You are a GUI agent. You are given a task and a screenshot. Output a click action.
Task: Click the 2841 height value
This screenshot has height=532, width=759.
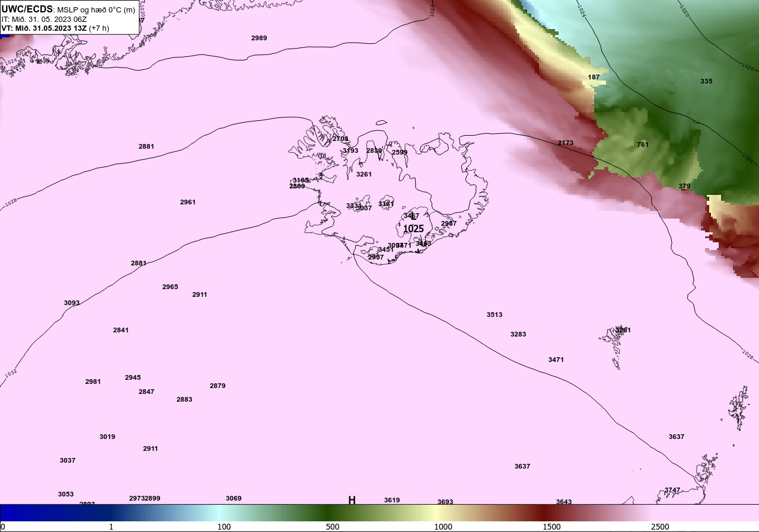point(121,330)
